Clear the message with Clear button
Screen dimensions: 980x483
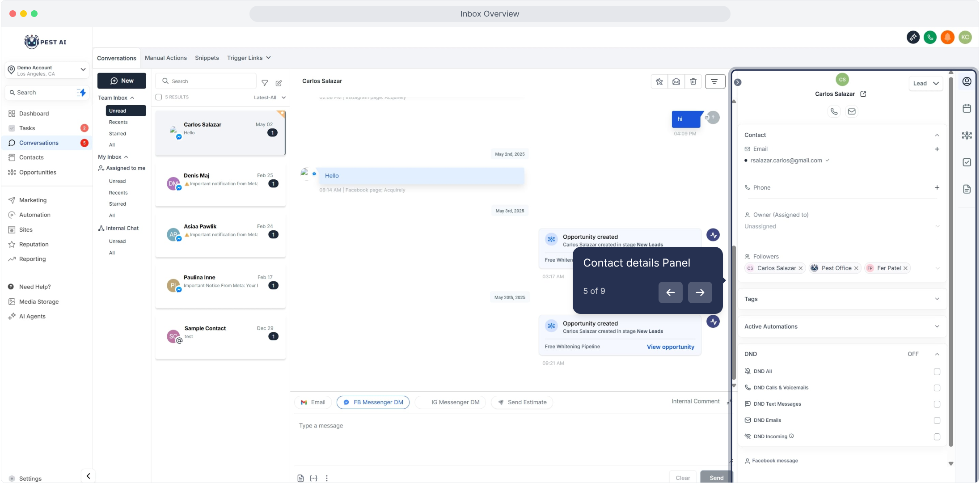coord(683,478)
